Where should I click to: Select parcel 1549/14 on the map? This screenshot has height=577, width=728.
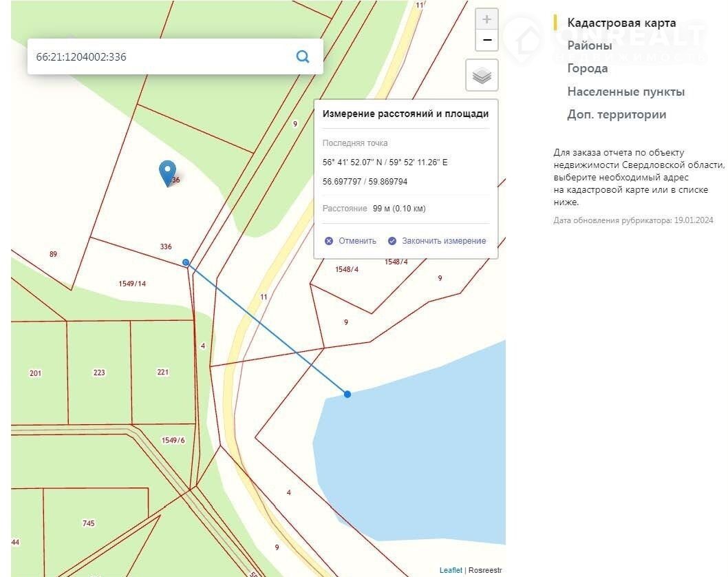point(132,284)
